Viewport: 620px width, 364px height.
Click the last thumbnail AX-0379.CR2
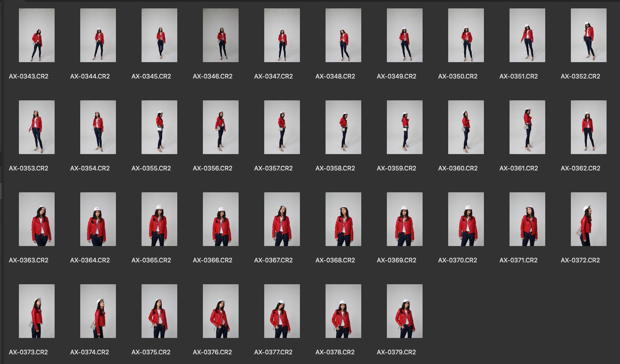pyautogui.click(x=405, y=311)
